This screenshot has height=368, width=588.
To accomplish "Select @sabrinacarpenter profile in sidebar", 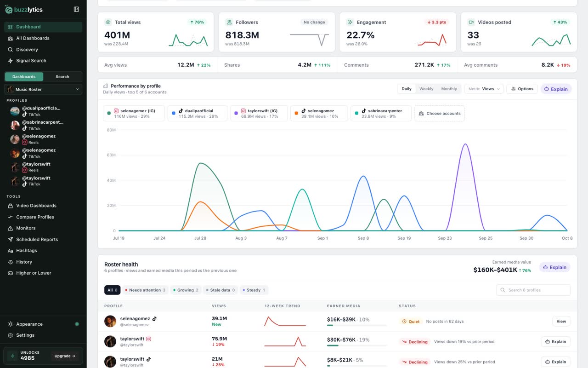I will 43,125.
